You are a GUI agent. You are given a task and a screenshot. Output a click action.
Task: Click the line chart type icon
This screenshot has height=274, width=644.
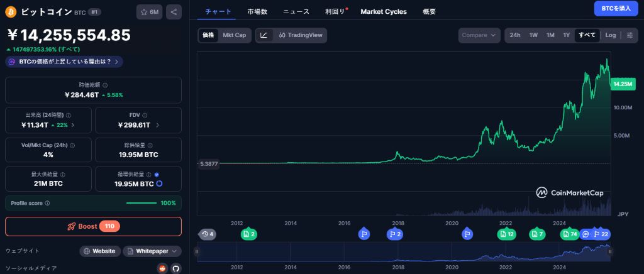point(264,35)
